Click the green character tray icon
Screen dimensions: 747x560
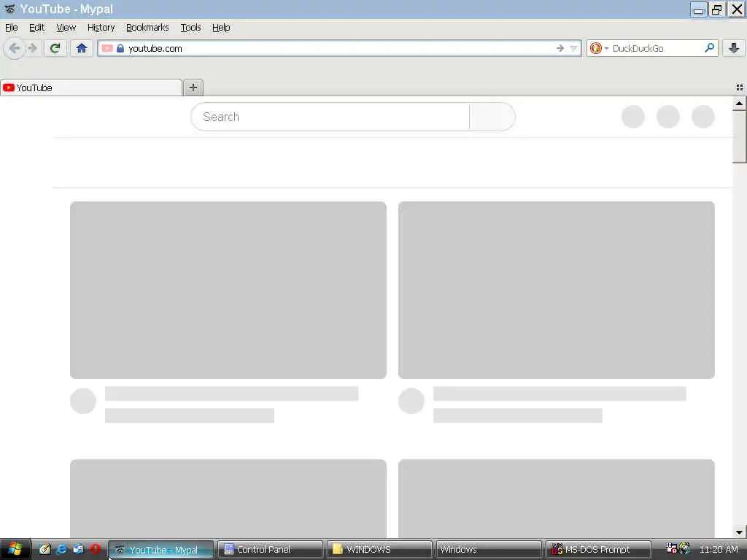pos(684,548)
